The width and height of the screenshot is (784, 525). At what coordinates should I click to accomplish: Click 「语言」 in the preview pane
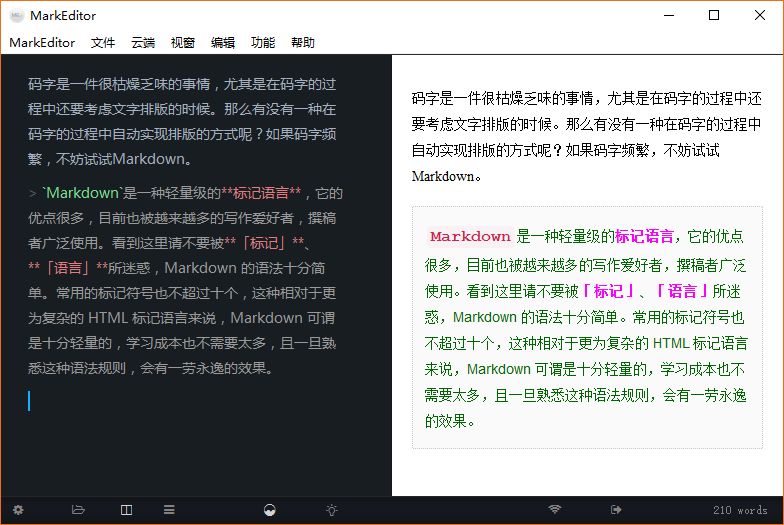(x=682, y=291)
